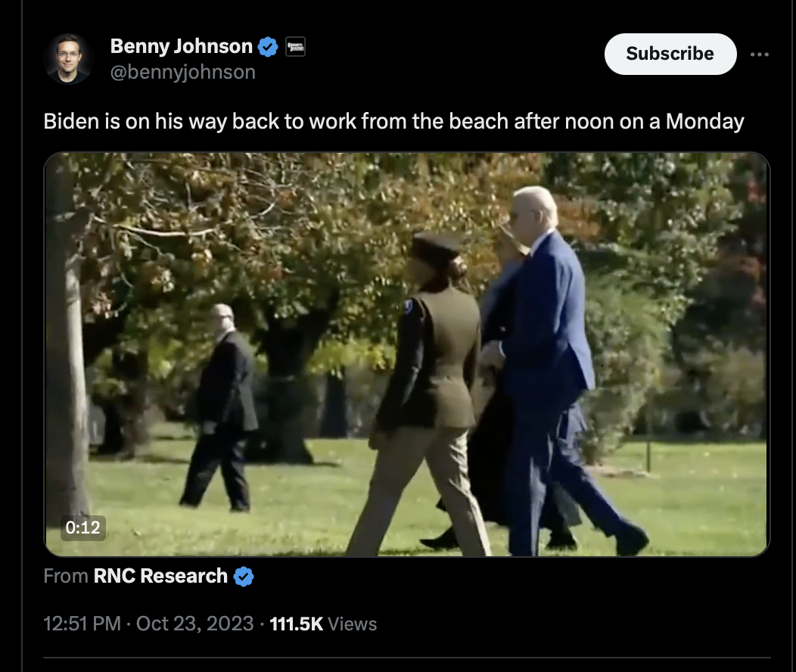Click the @bennyjohnson handle
Screen dimensions: 796x672
click(x=183, y=72)
